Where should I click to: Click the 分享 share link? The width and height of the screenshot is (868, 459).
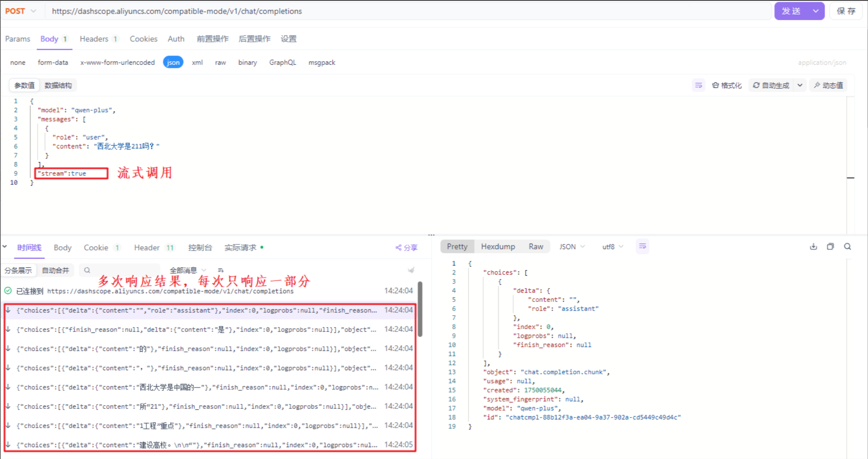406,248
